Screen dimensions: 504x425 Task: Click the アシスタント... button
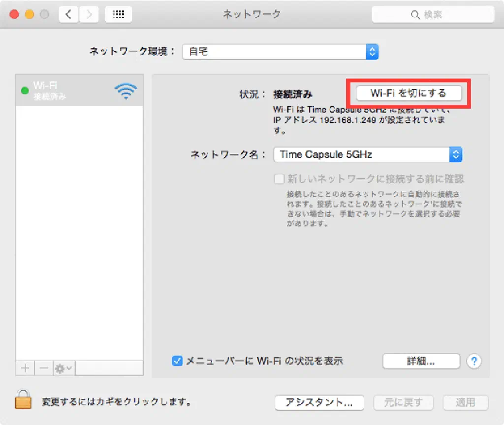tap(319, 402)
